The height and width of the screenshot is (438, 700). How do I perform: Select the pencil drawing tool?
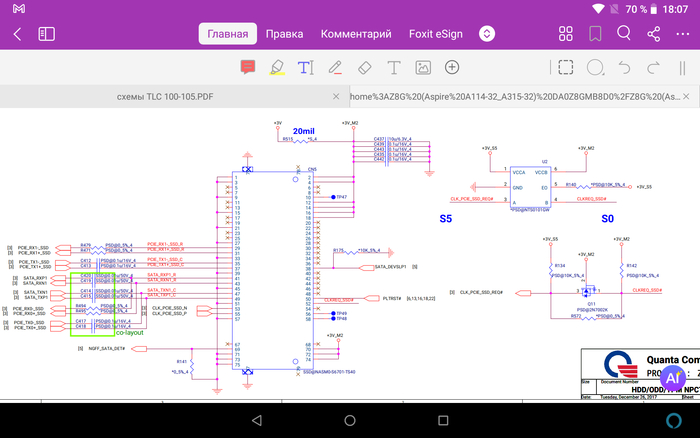click(335, 67)
